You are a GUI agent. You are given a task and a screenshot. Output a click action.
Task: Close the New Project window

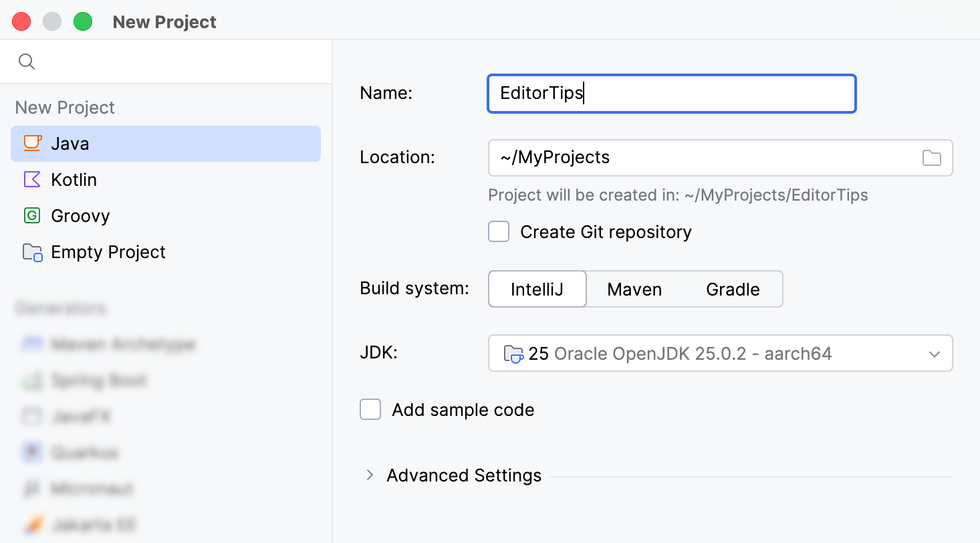click(x=21, y=21)
